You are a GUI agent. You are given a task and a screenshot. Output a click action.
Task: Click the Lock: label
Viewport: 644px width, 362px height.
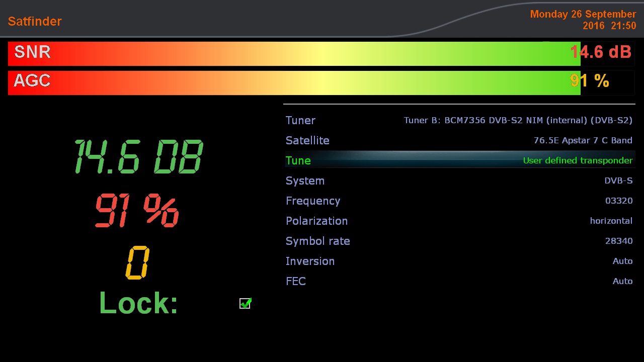(x=138, y=303)
